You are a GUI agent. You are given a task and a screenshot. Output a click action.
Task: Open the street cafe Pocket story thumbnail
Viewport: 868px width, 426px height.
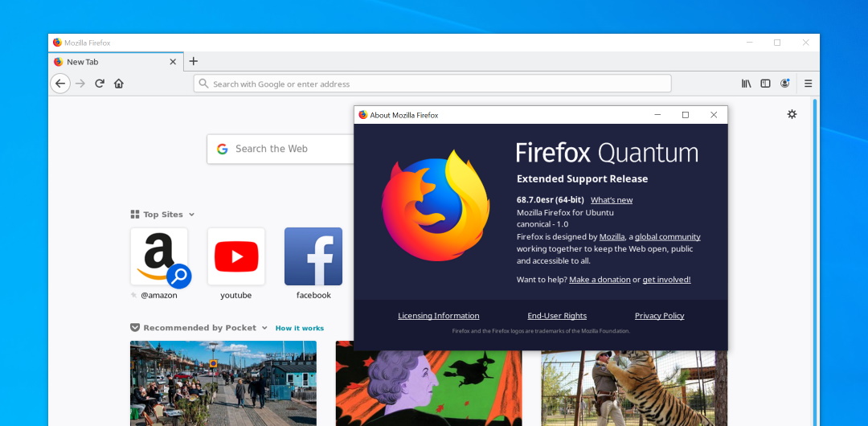point(223,383)
